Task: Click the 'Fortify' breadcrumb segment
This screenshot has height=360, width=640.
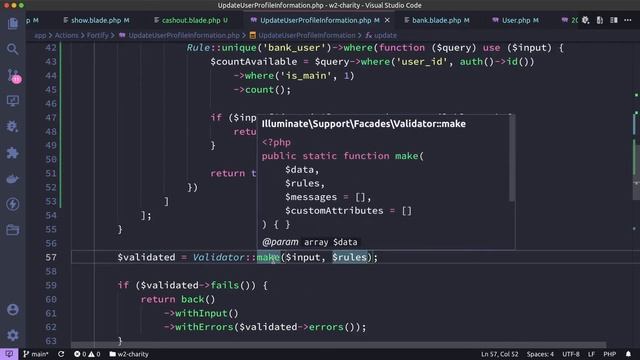Action: (x=98, y=36)
